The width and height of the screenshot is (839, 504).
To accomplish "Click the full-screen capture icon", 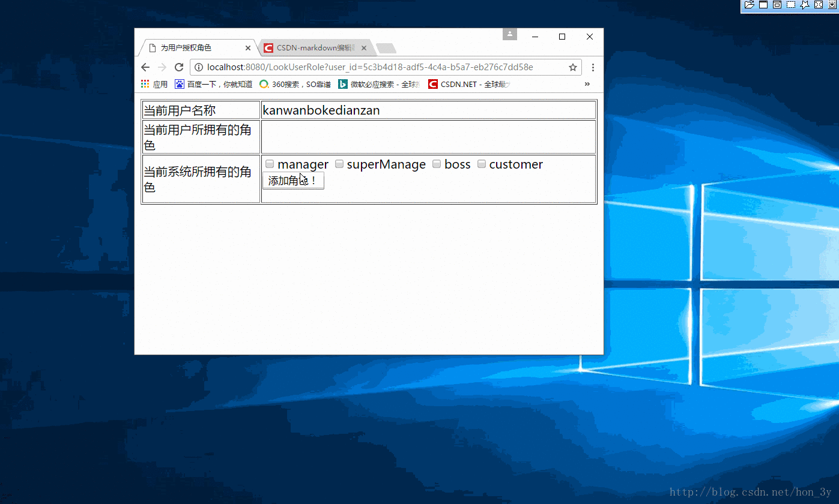I will [819, 5].
